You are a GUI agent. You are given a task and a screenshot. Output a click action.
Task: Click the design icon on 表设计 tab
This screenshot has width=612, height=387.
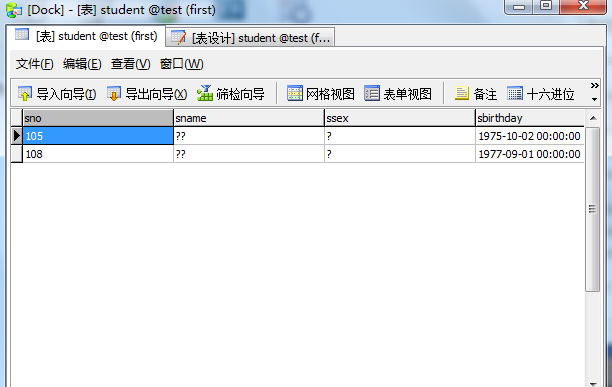pos(179,37)
